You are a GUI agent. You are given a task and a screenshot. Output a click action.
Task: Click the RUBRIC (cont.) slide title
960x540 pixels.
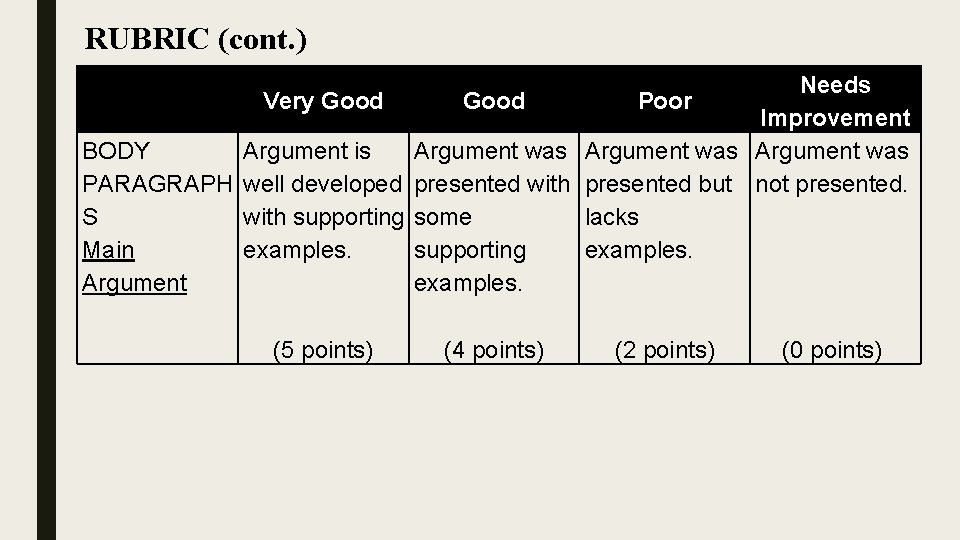pos(195,39)
